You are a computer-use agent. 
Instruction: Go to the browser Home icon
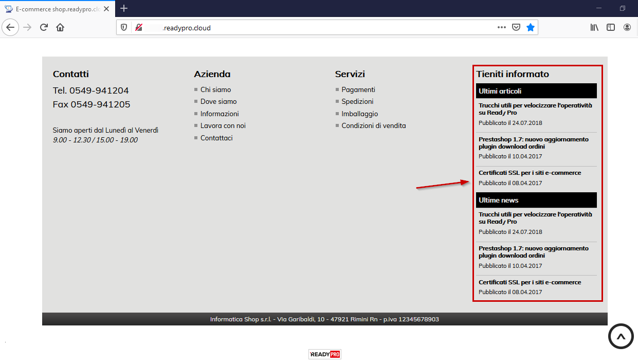60,28
